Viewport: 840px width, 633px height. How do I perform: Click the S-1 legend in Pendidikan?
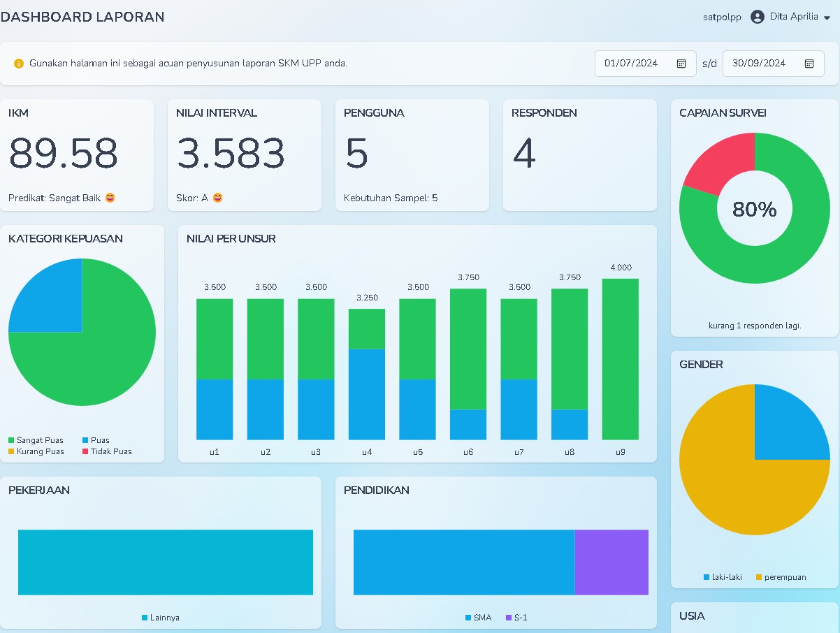pos(516,618)
